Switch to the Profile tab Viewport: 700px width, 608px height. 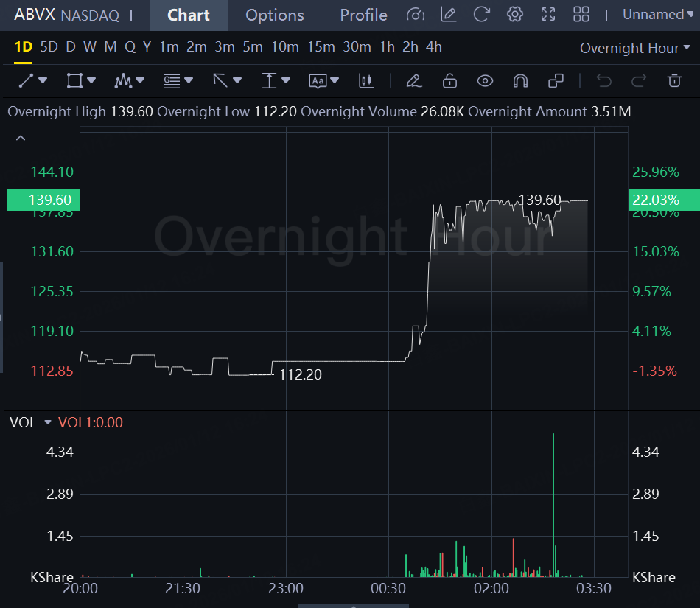[x=363, y=15]
